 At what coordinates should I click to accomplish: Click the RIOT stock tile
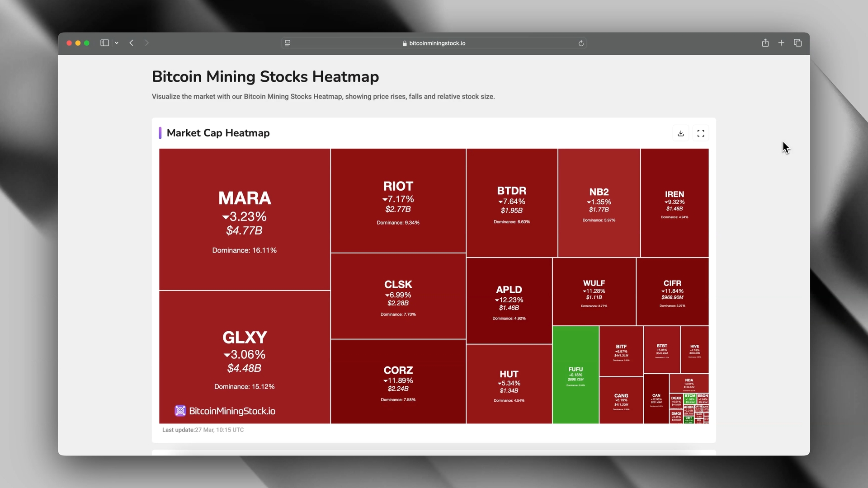click(398, 201)
